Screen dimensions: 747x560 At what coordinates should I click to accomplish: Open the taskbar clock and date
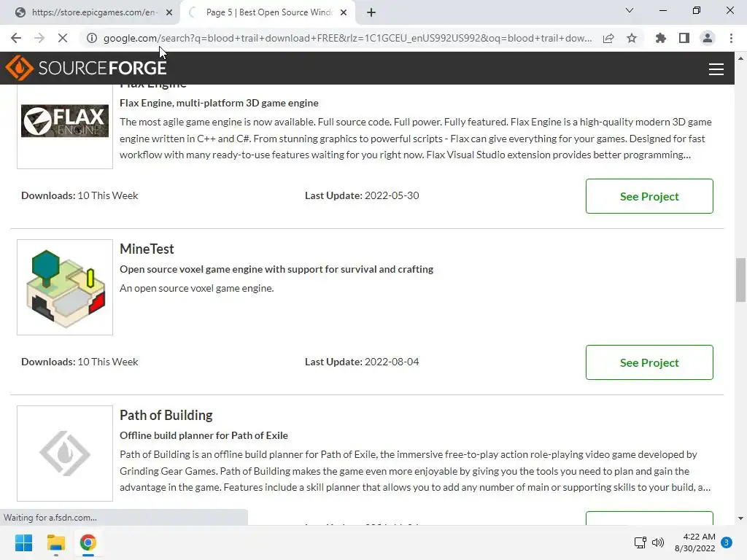click(695, 542)
